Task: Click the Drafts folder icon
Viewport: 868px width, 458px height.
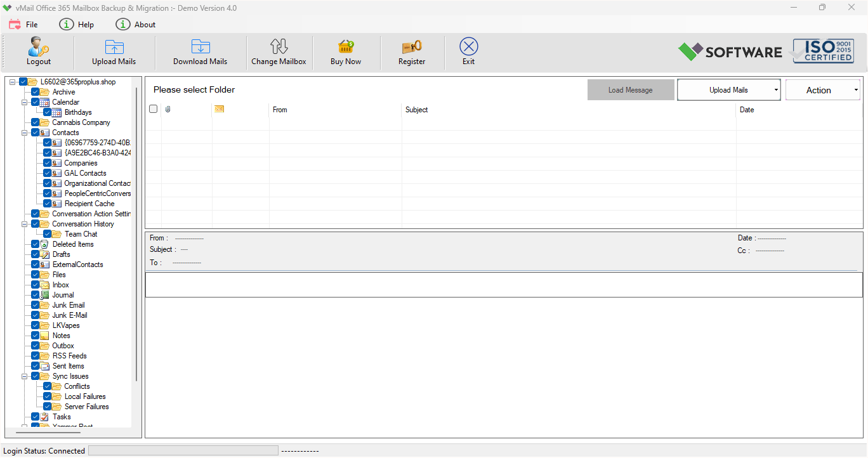Action: click(44, 254)
